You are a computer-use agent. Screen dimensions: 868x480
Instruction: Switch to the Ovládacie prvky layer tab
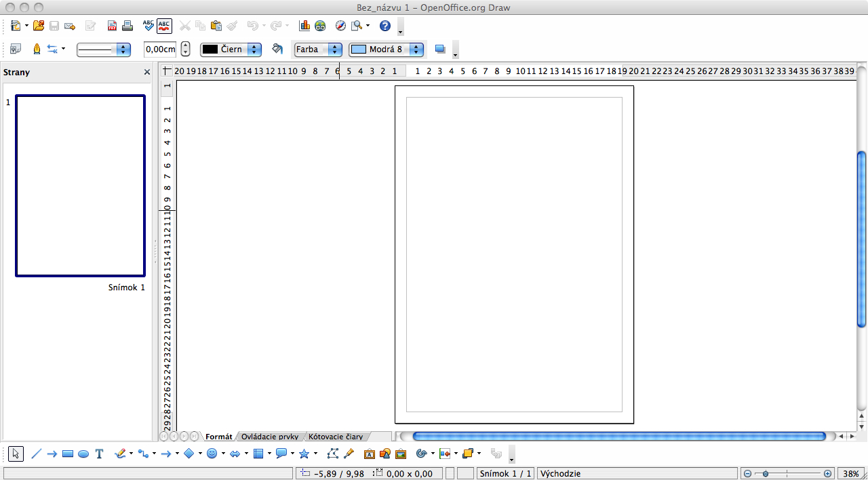(269, 437)
